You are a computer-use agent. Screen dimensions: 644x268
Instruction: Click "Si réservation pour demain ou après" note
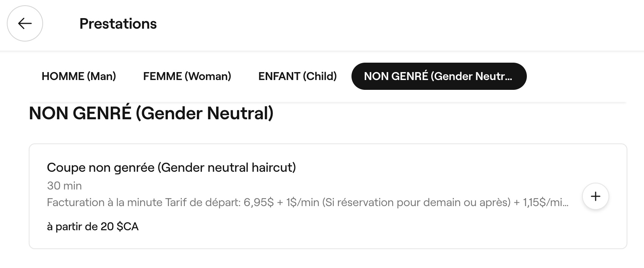coord(416,203)
